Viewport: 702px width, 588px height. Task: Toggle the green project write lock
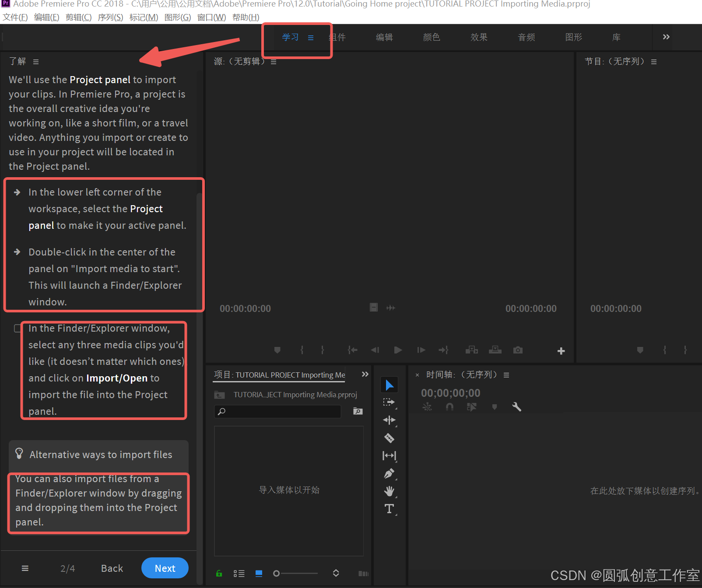click(219, 574)
